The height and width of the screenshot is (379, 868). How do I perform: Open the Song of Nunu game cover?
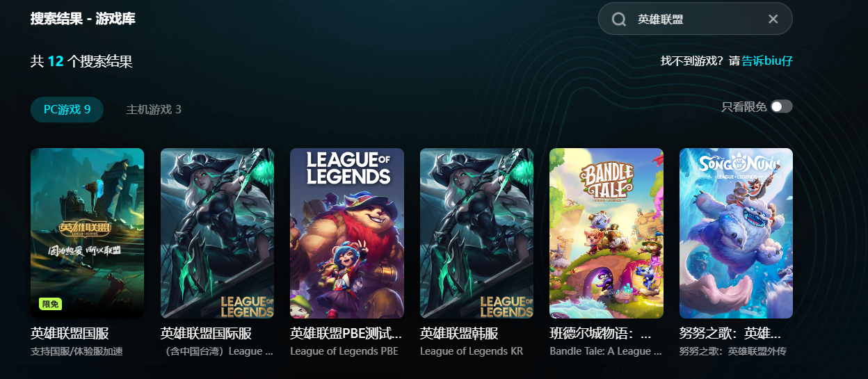(x=736, y=233)
